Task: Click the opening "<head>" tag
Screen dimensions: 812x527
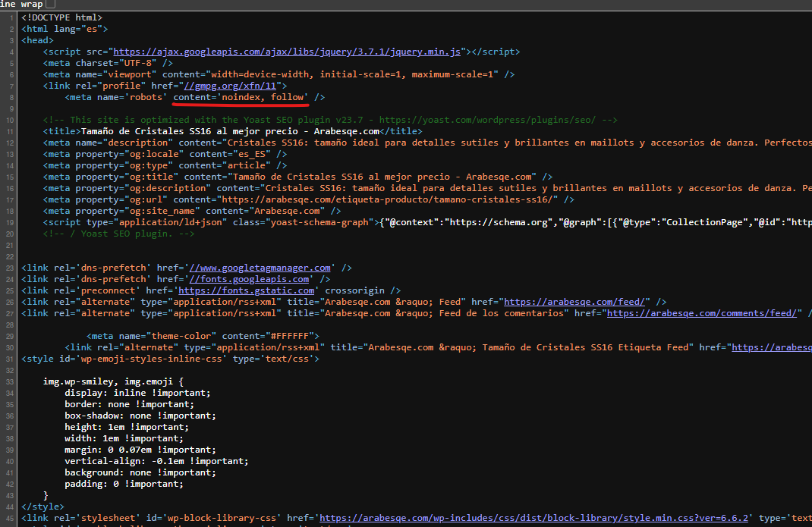Action: 38,40
